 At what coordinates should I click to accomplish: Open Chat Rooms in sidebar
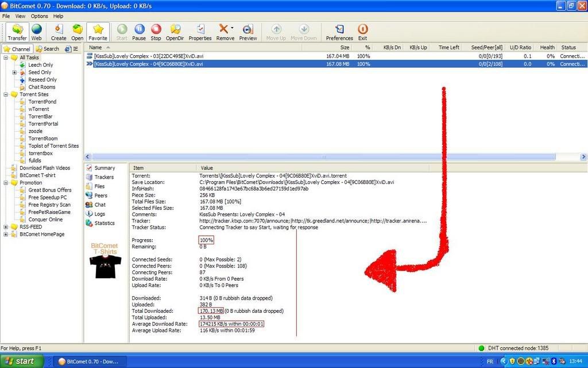click(x=41, y=87)
